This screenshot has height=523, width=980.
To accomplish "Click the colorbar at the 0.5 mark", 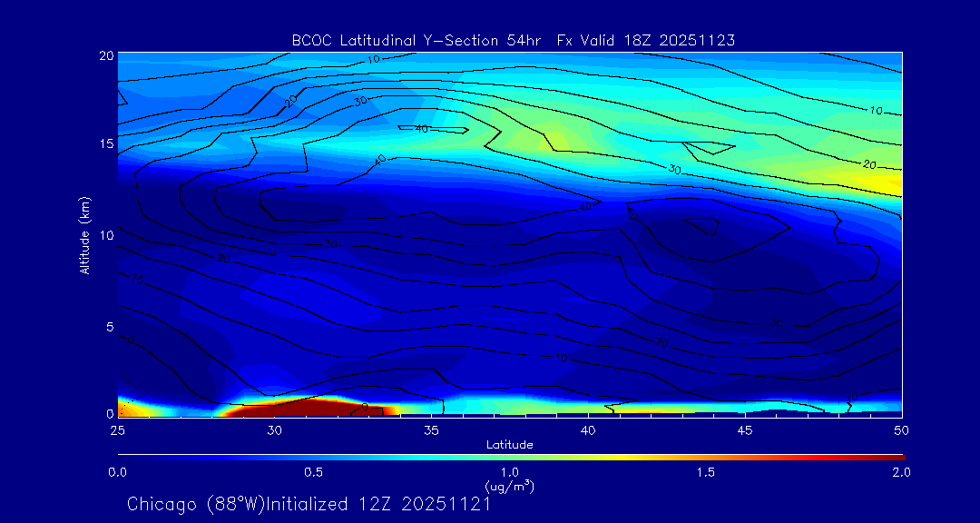I will coord(314,458).
